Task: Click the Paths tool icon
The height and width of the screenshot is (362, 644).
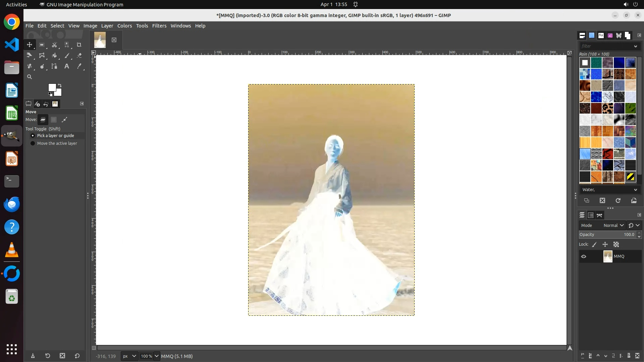Action: click(54, 66)
